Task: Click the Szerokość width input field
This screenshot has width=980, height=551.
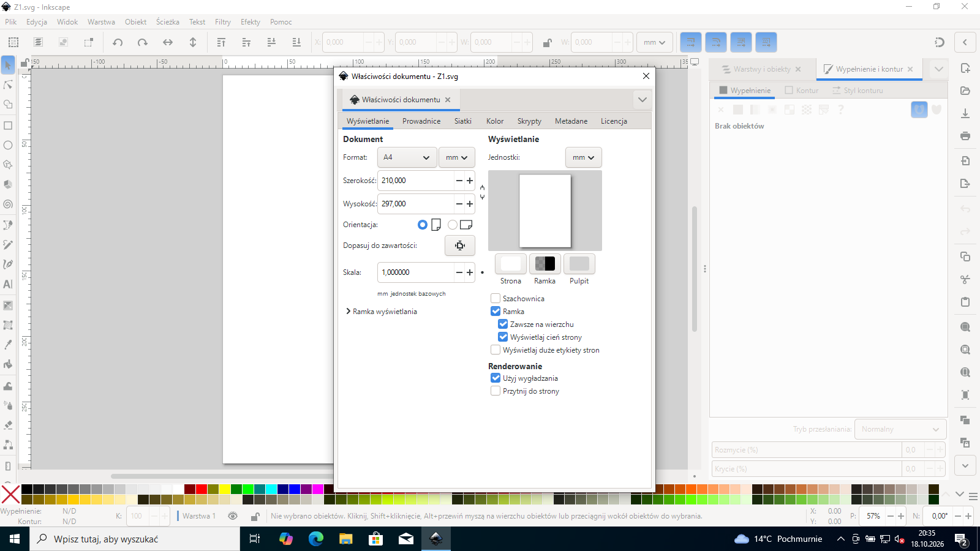Action: pyautogui.click(x=416, y=181)
